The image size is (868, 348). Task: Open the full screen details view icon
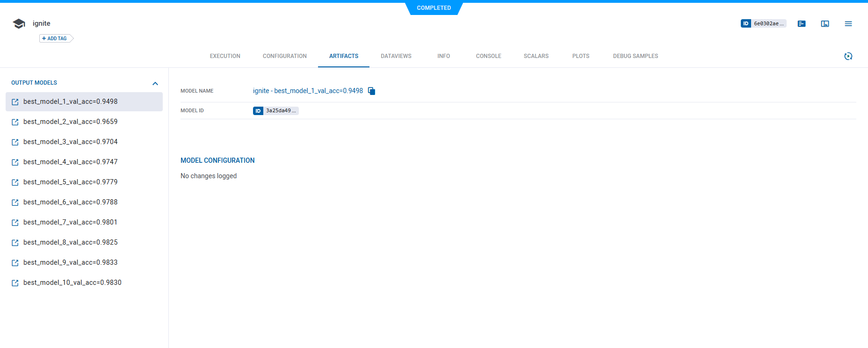[825, 24]
